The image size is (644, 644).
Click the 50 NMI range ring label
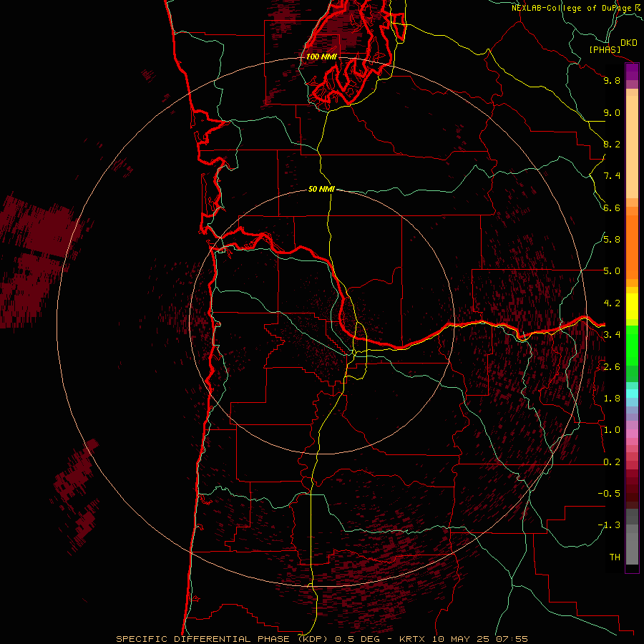click(x=321, y=189)
